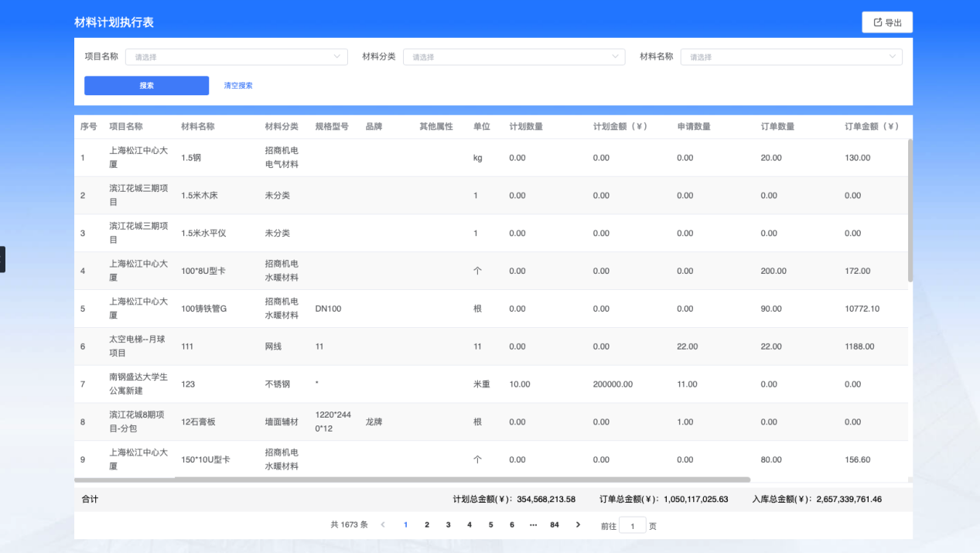Click the collapsed panel handle on left edge
Screen dimensions: 980x553
(2, 260)
